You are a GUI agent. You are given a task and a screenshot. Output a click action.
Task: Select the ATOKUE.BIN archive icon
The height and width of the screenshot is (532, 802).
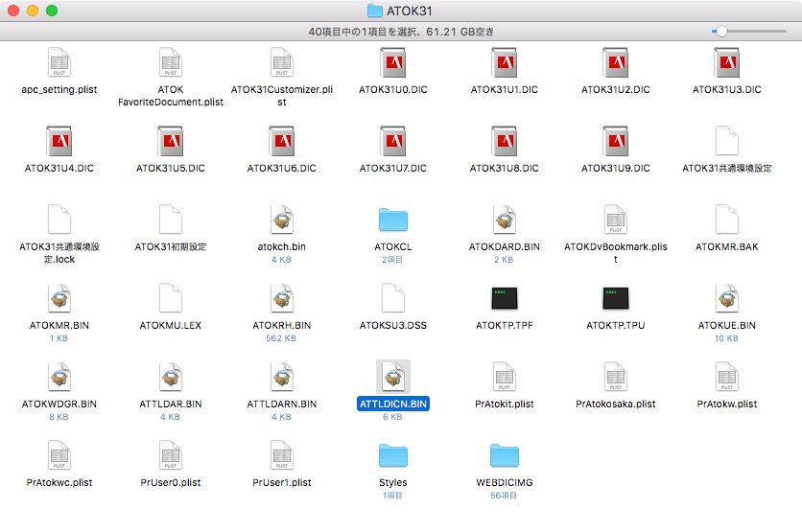point(727,298)
